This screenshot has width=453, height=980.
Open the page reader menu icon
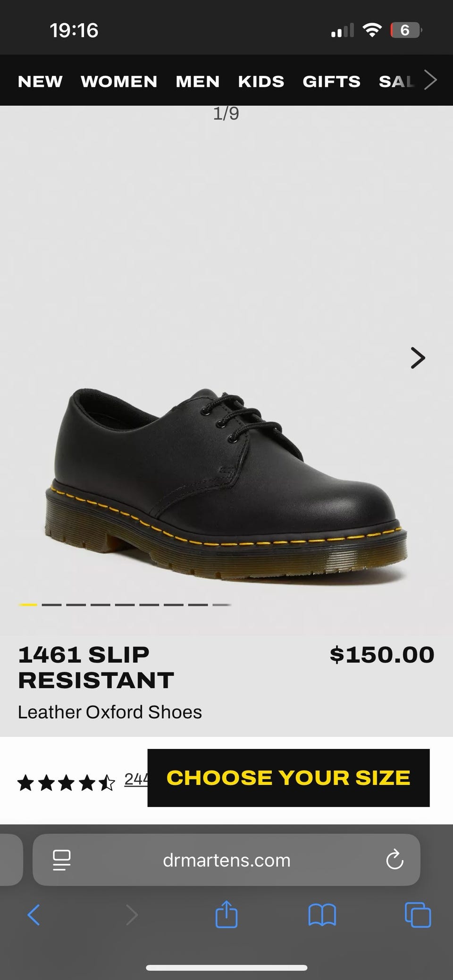pos(61,860)
